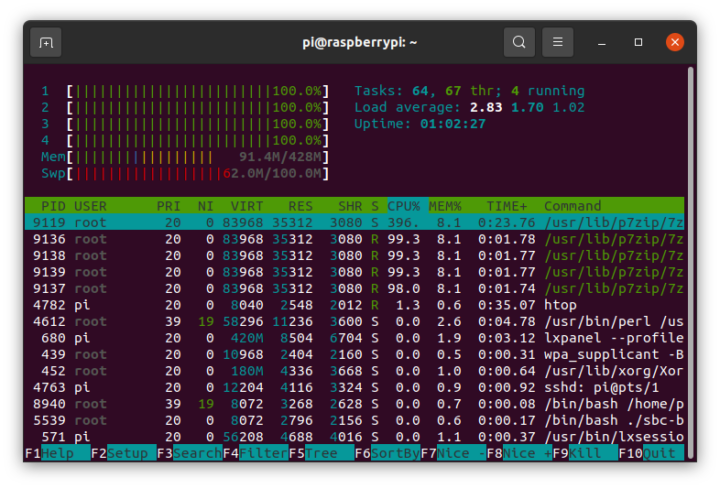
Task: Select the wpa_supplicant process row
Action: [x=354, y=355]
